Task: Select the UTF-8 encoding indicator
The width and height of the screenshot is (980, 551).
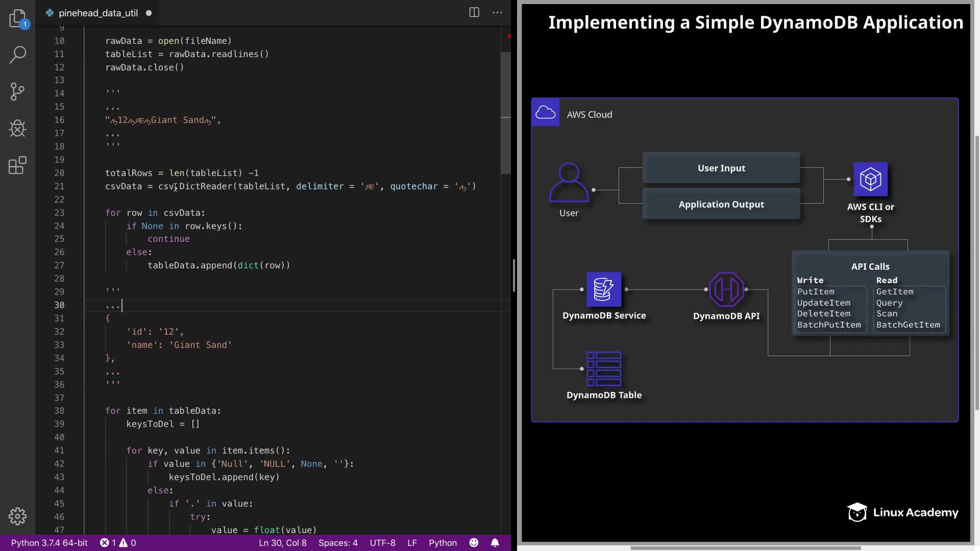Action: coord(382,543)
